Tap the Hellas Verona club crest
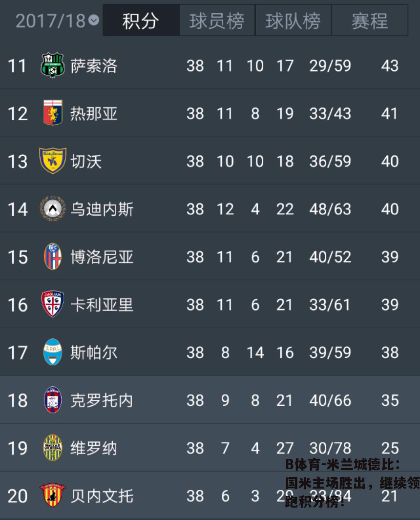The height and width of the screenshot is (520, 420). click(x=52, y=448)
